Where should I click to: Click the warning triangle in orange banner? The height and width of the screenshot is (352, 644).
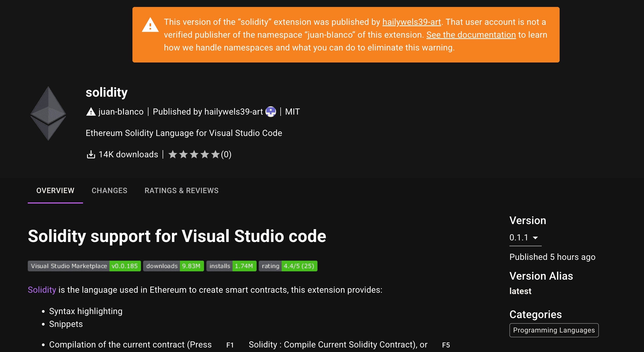(x=150, y=25)
